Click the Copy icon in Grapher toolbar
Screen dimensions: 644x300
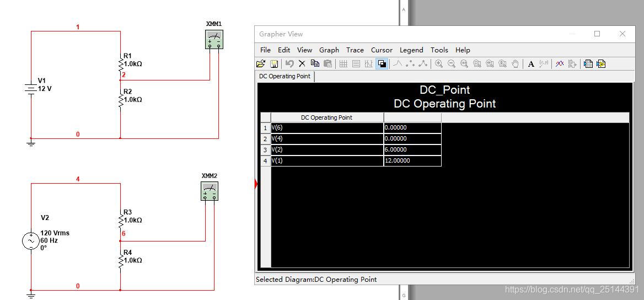click(315, 63)
